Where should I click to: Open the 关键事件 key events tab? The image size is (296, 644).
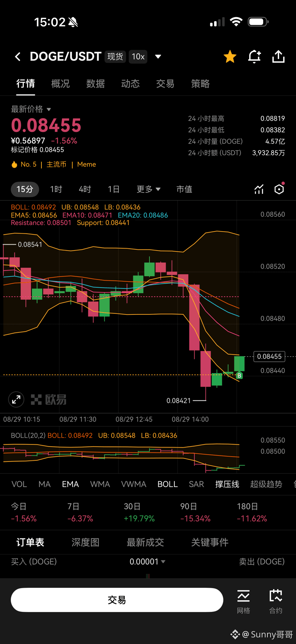(209, 542)
